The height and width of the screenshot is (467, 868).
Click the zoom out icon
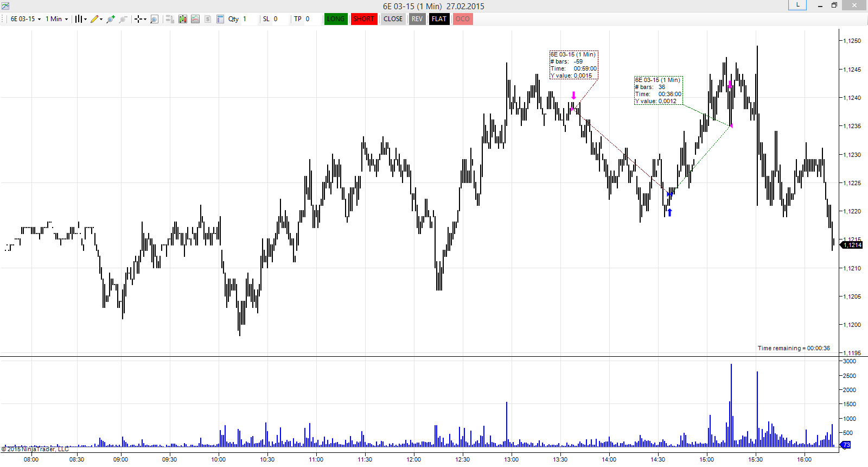(123, 19)
